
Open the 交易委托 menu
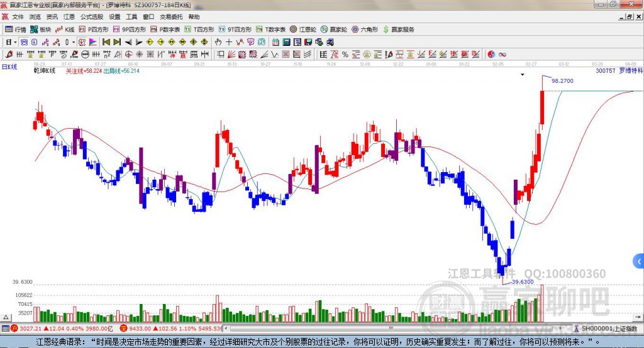(171, 17)
